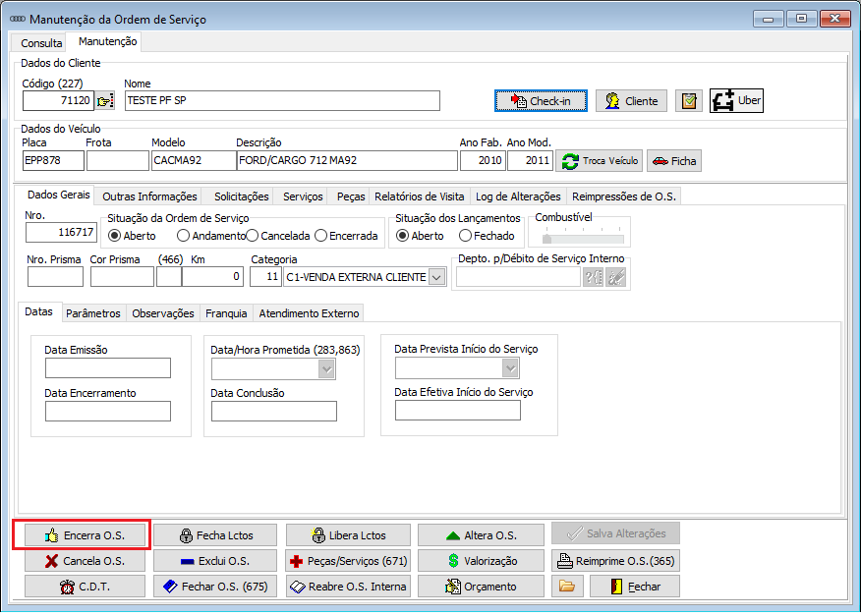This screenshot has height=616, width=861.
Task: Click the Placa field EPP878
Action: (53, 161)
